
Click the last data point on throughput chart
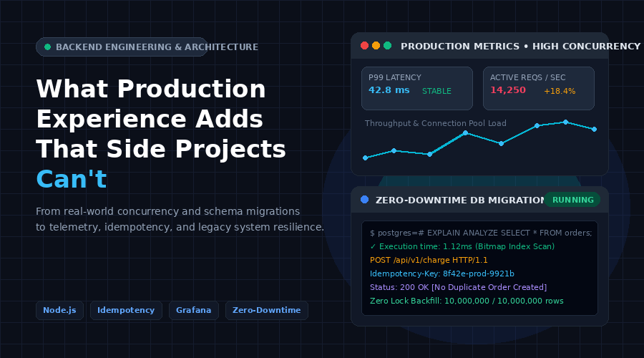click(595, 130)
